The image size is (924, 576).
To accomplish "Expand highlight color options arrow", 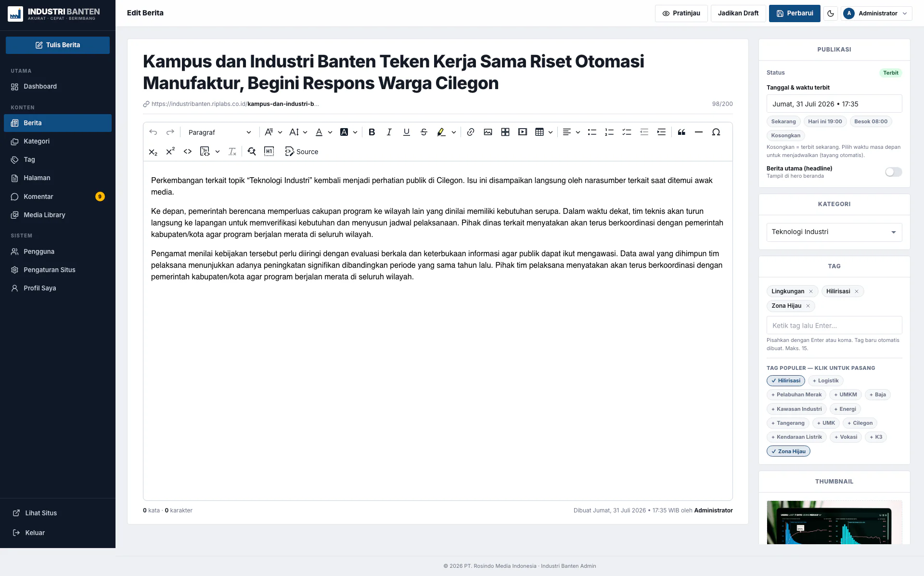I will (x=453, y=132).
